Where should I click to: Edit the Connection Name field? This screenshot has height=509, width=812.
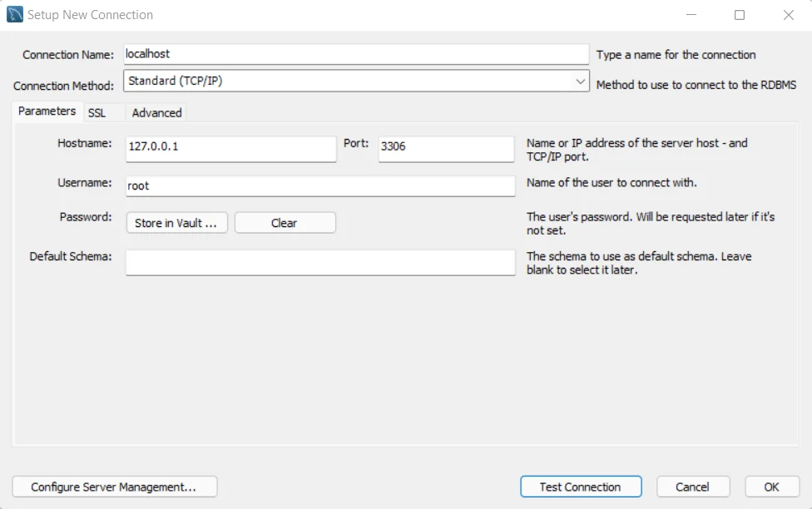(x=355, y=53)
